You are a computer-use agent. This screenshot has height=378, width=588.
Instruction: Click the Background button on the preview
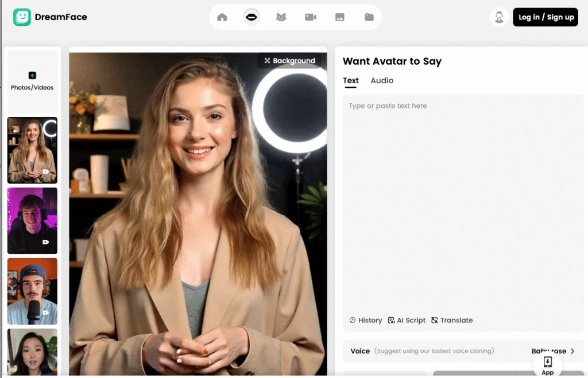[289, 61]
